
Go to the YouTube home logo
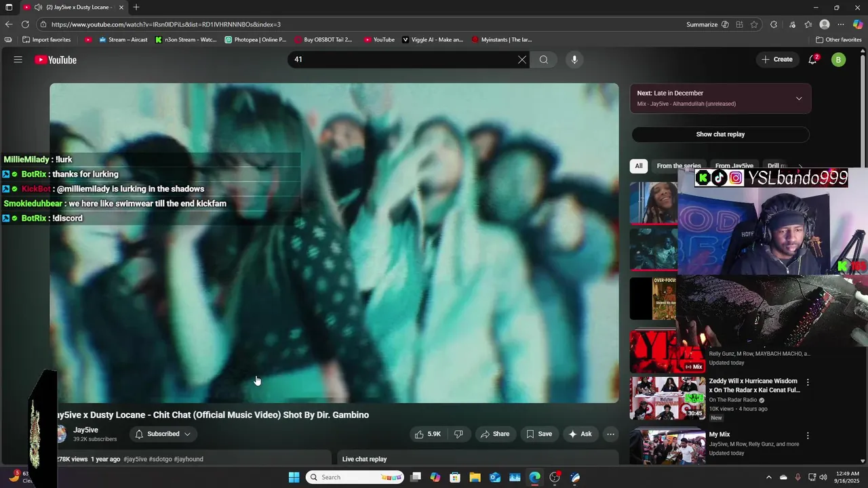click(x=56, y=60)
